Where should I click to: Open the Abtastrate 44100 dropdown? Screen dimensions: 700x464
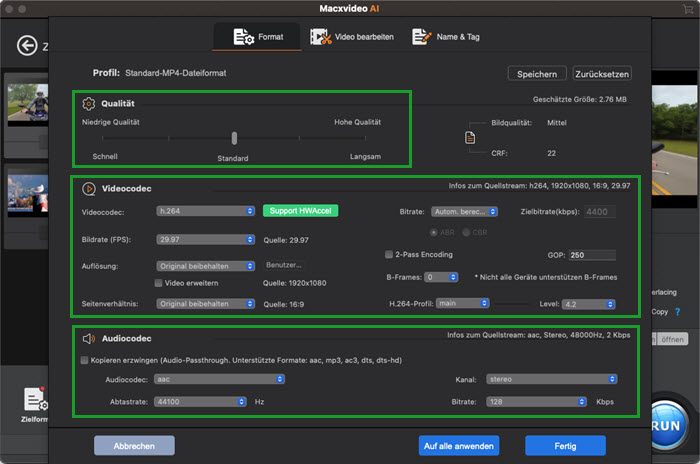(x=200, y=401)
